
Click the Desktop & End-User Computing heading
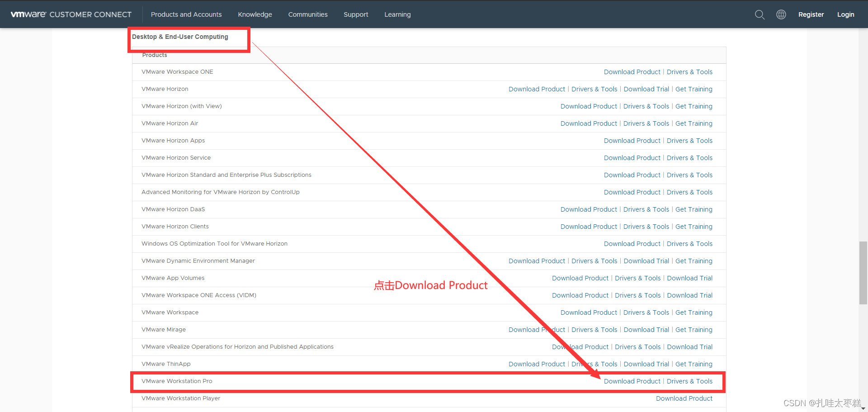[180, 37]
